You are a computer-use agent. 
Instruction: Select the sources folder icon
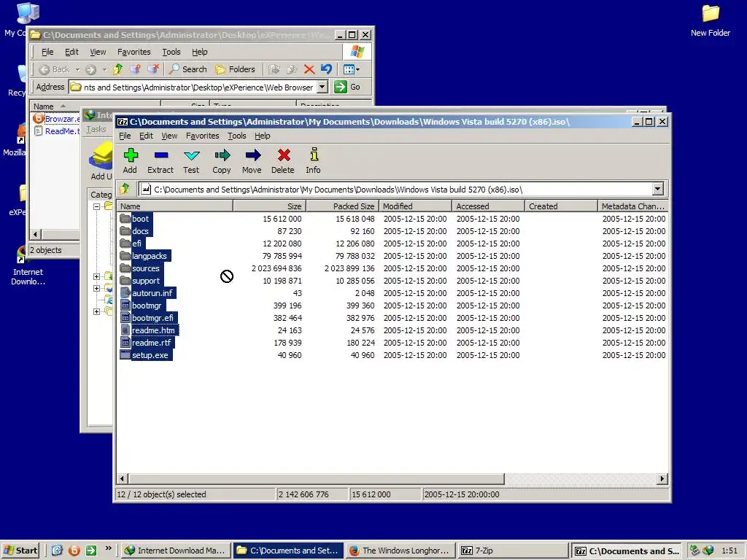tap(125, 268)
